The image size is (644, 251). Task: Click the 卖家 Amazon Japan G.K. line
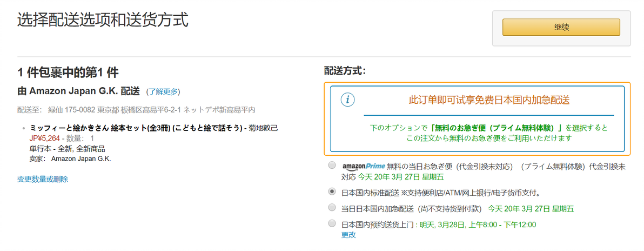click(x=70, y=158)
